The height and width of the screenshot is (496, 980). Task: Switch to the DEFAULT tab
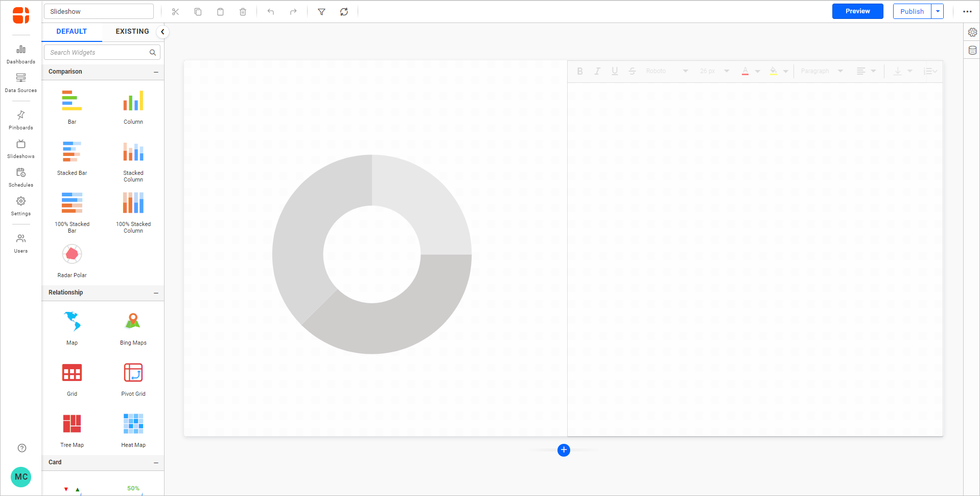(72, 31)
